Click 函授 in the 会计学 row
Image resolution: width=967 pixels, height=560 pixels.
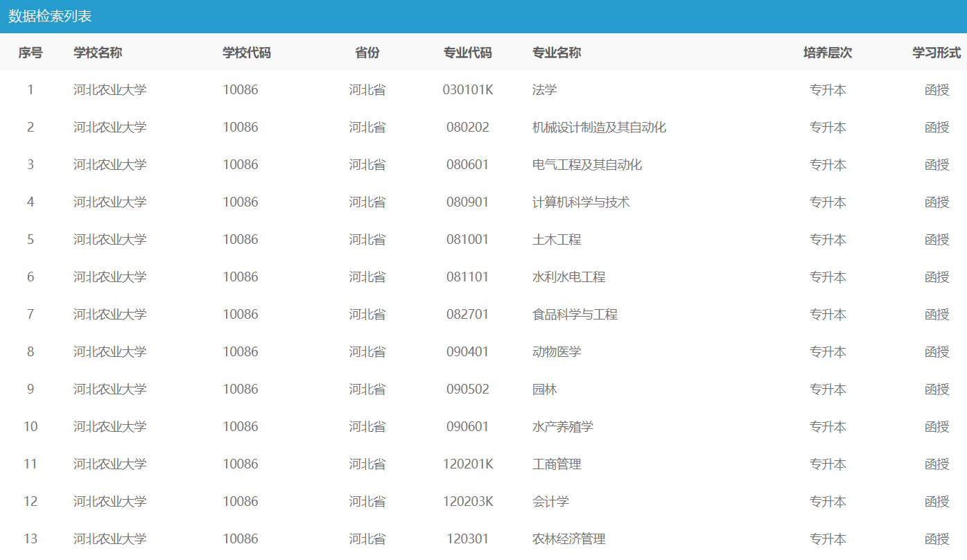click(937, 502)
